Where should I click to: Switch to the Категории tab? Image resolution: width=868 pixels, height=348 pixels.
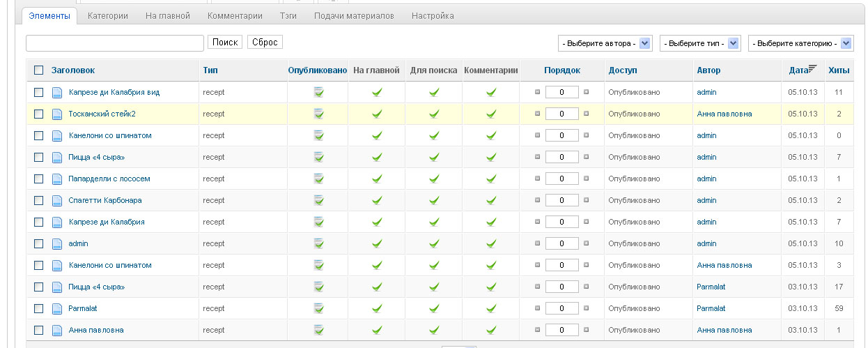[x=108, y=15]
